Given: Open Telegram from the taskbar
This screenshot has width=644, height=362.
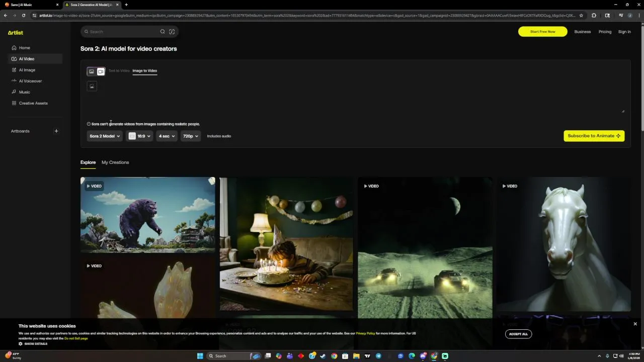Looking at the screenshot, I should [378, 356].
